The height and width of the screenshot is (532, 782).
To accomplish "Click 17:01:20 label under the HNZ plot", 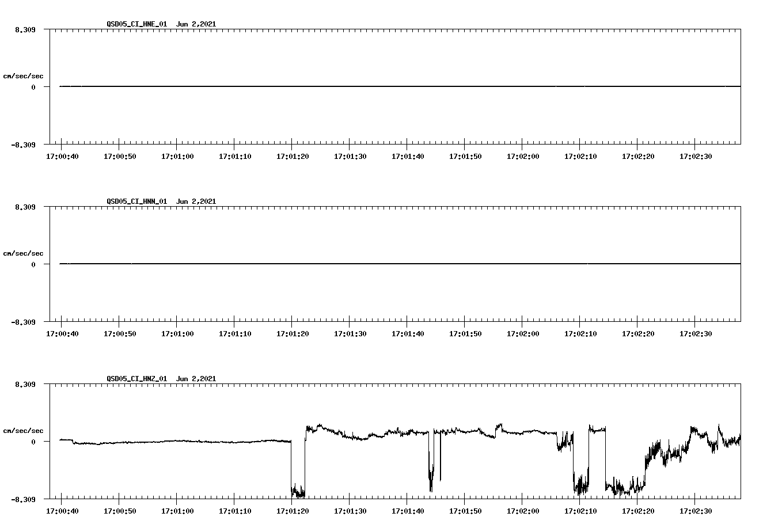I will (x=293, y=511).
